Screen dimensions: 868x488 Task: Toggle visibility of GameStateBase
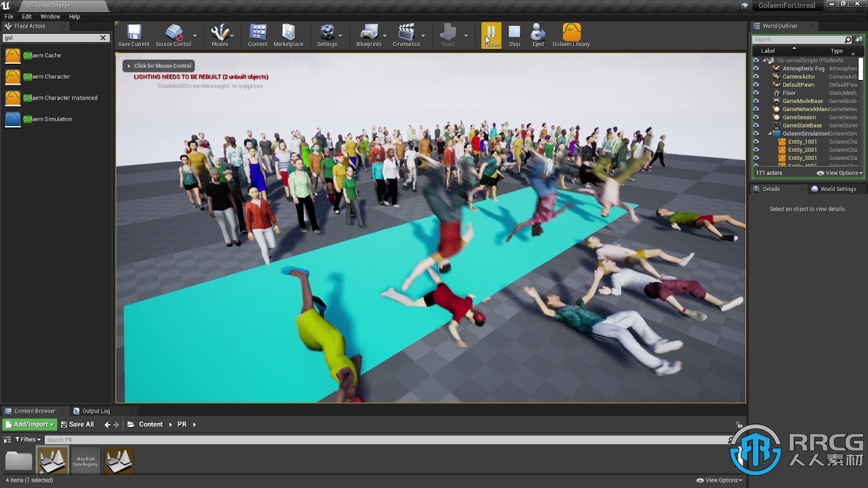coord(756,125)
